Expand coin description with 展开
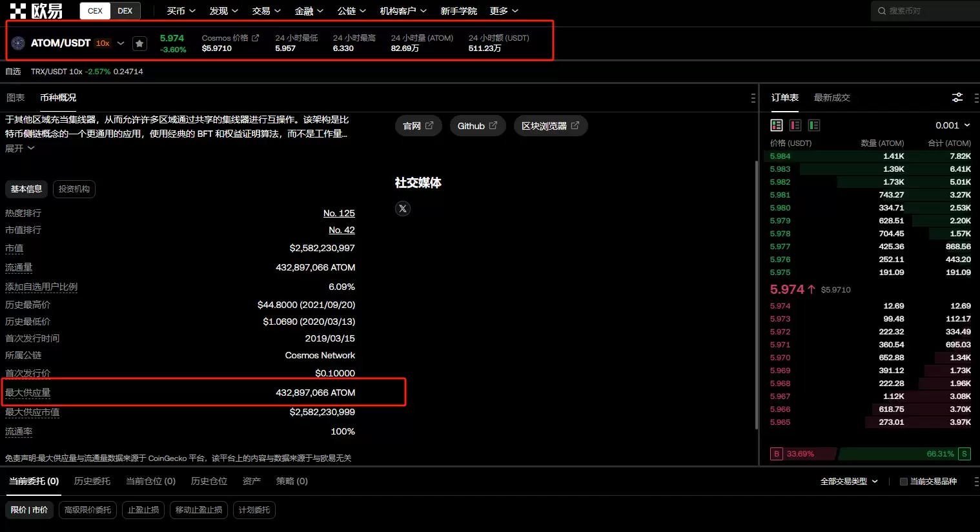 coord(19,148)
